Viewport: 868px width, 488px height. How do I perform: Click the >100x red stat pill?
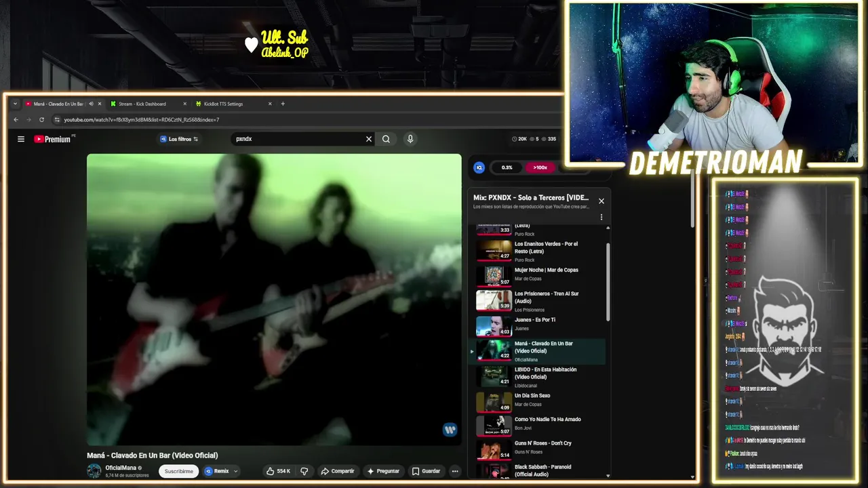coord(540,167)
